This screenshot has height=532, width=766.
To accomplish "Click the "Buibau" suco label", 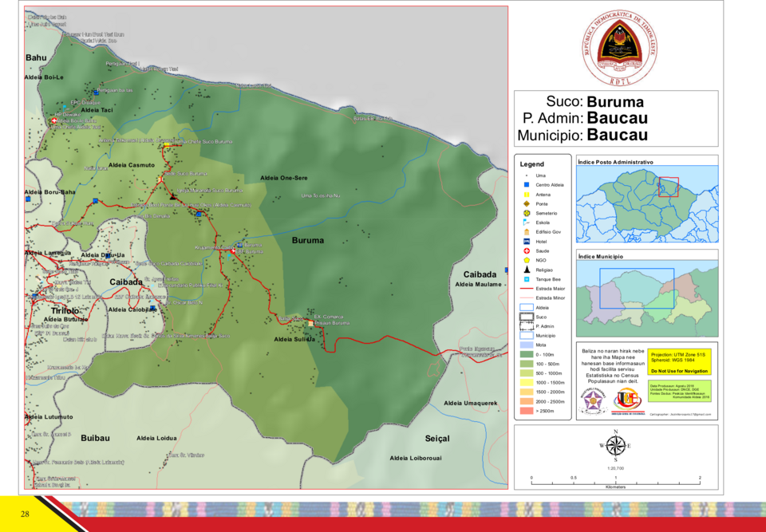I will point(95,438).
